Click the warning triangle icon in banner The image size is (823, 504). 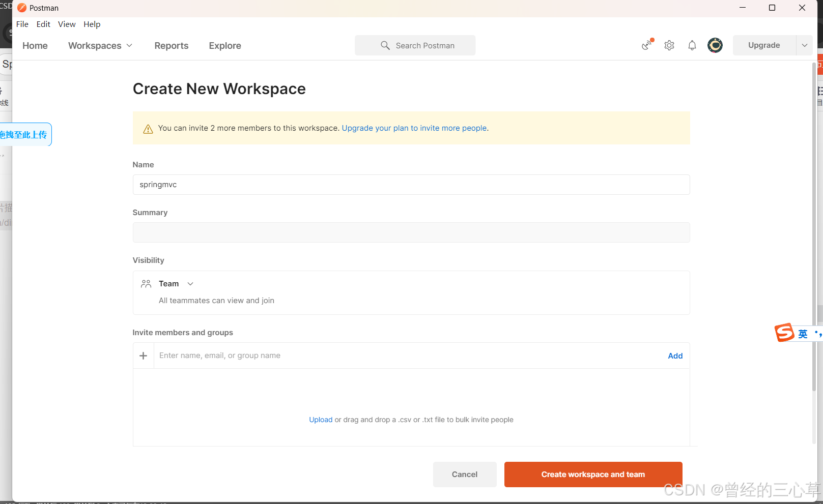(148, 129)
